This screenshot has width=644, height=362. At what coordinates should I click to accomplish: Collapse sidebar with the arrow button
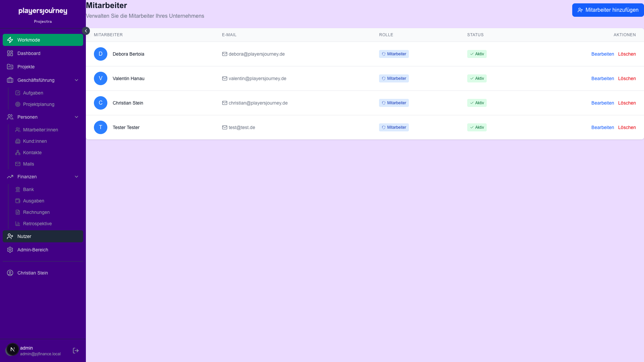(x=86, y=31)
